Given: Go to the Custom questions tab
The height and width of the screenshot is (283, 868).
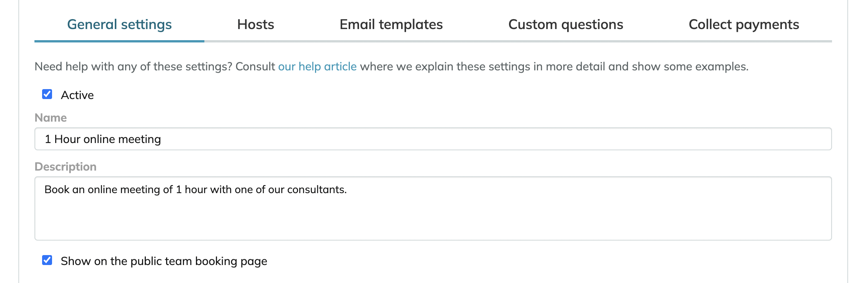Looking at the screenshot, I should pos(566,24).
